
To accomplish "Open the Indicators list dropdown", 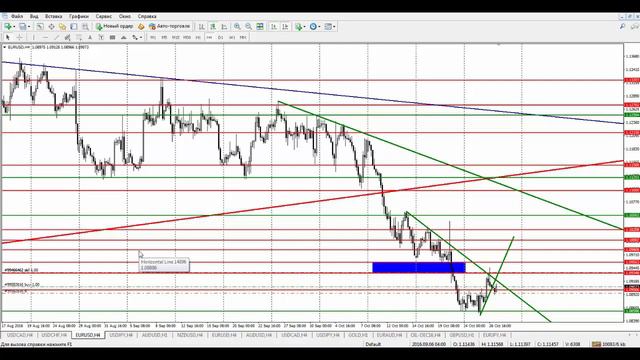I will pyautogui.click(x=300, y=27).
